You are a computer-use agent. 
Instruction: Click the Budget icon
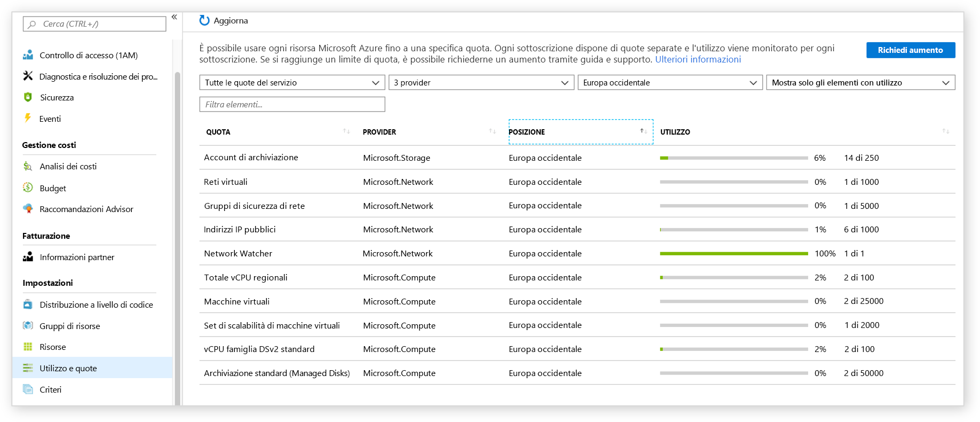tap(28, 187)
